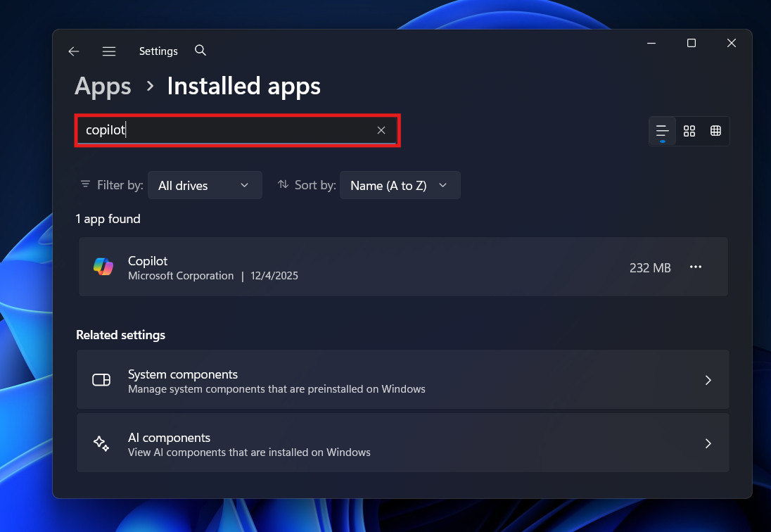Image resolution: width=771 pixels, height=532 pixels.
Task: Open more options for the Copilot app
Action: coord(696,267)
